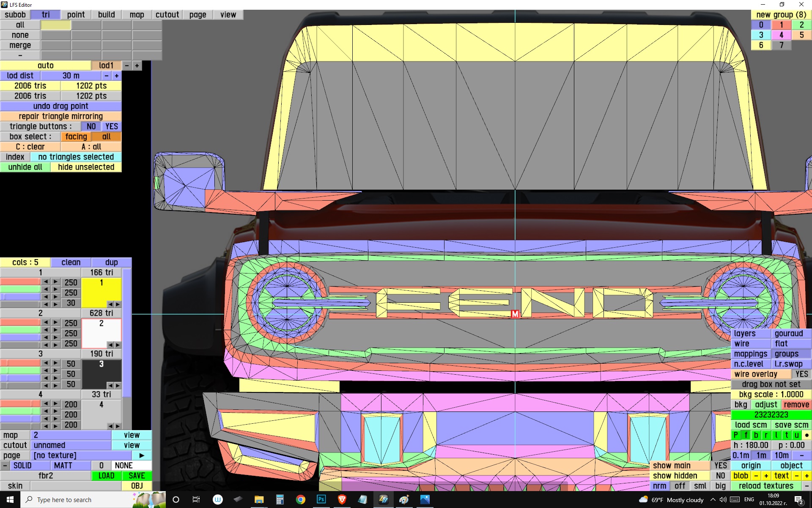
Task: Collapse material row with minus beside SOLID
Action: coord(5,466)
